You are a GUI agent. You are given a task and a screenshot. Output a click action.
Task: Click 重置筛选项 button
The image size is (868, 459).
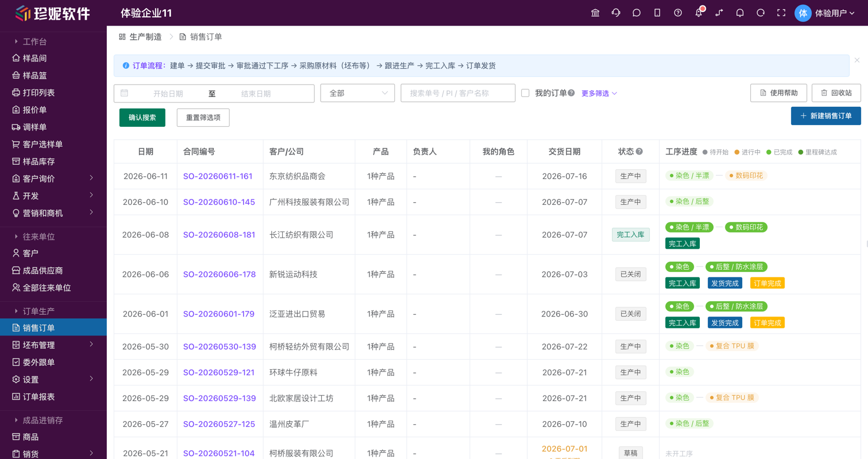click(203, 118)
